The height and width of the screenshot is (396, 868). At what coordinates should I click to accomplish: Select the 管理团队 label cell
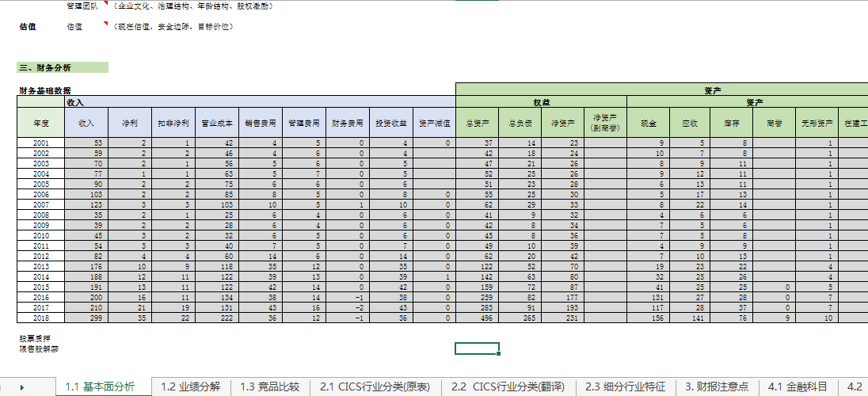point(83,6)
